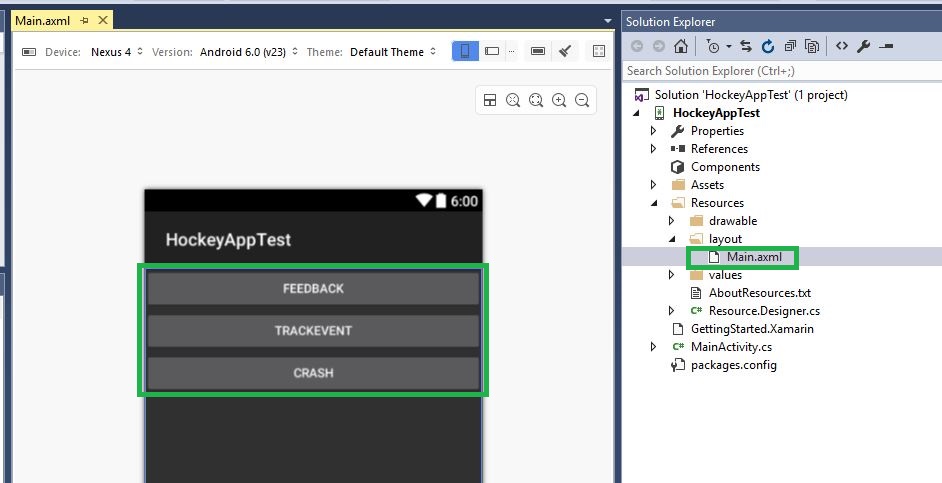942x483 pixels.
Task: Select the Resources folder
Action: (717, 203)
